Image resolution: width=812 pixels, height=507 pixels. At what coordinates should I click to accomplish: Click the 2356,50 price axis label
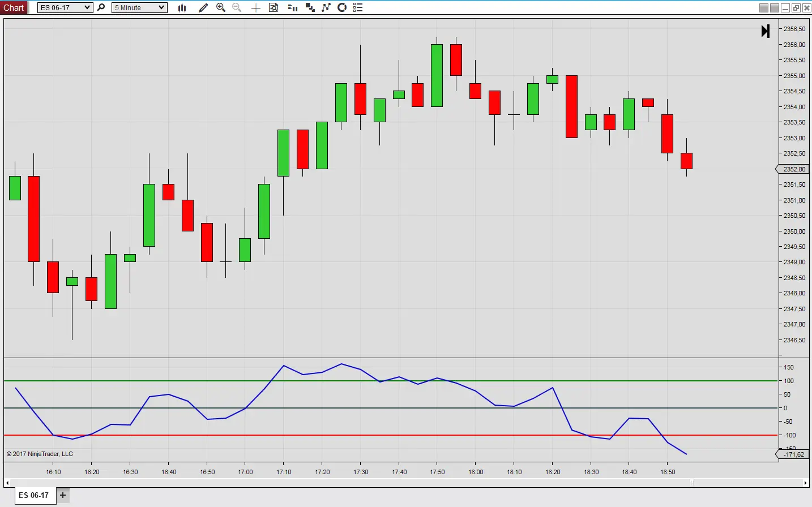794,29
